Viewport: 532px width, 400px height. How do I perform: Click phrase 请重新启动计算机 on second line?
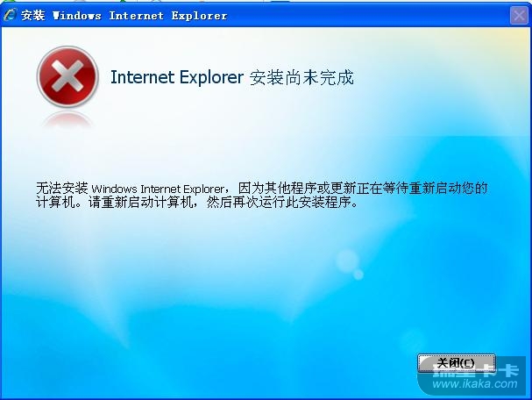[134, 203]
